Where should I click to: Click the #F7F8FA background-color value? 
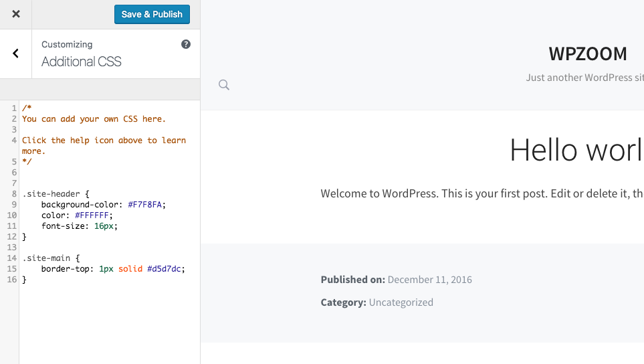coord(144,205)
